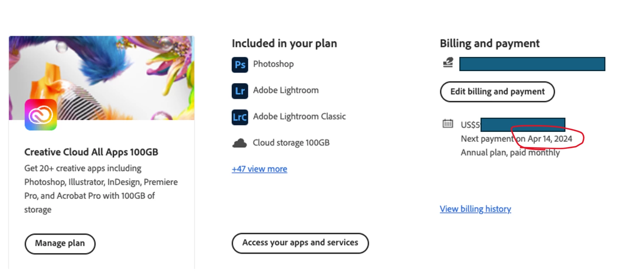The width and height of the screenshot is (644, 277).
Task: Click the Adobe Lightroom label text
Action: point(286,90)
